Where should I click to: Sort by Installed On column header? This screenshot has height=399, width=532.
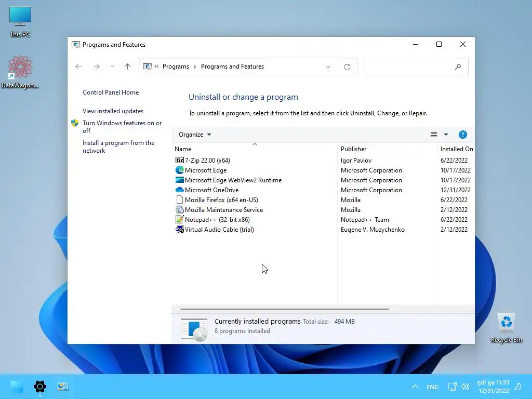pos(456,149)
